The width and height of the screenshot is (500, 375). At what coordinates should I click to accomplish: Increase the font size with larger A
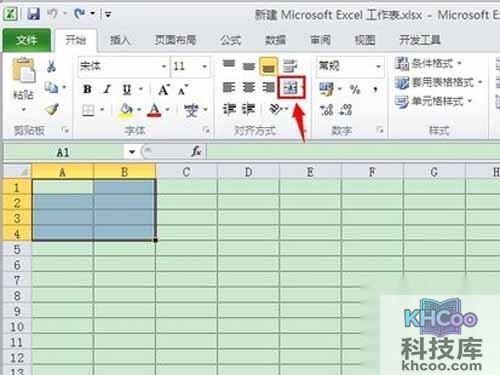[x=163, y=89]
